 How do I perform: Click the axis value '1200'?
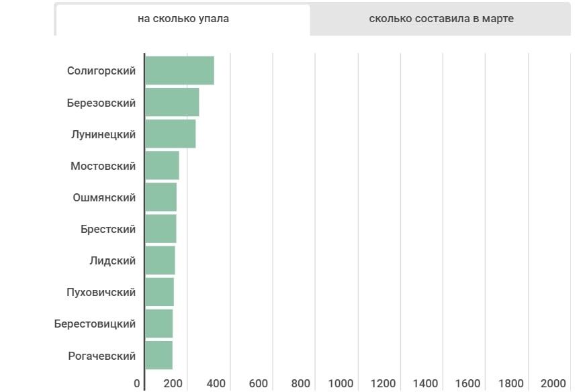tap(383, 383)
